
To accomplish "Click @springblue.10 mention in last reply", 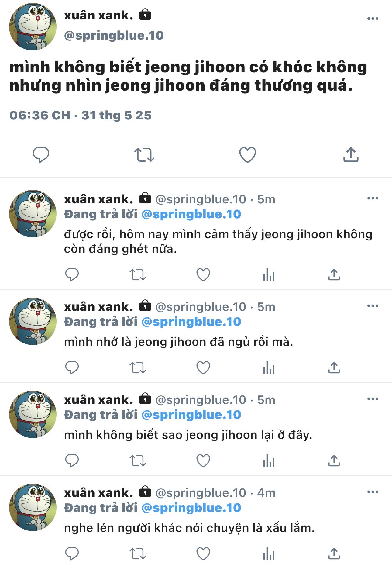I will point(191,508).
